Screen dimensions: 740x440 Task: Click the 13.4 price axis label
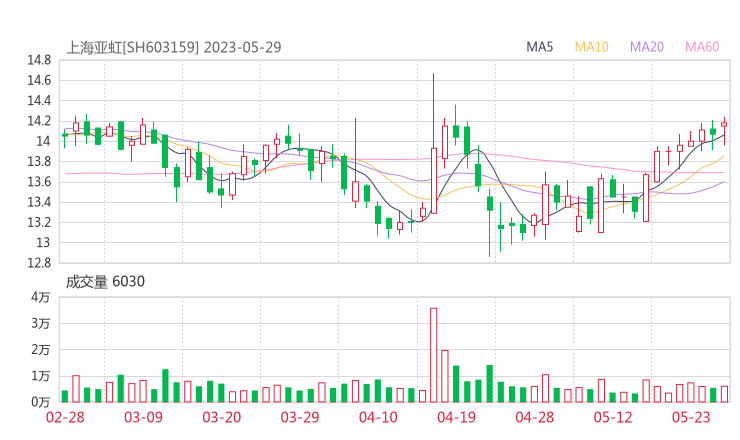coord(39,202)
